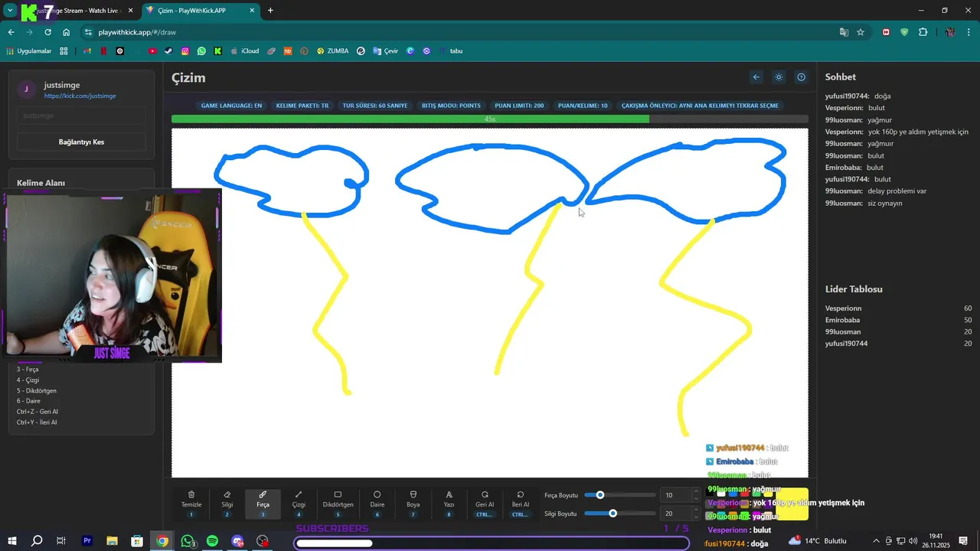Open the help question mark icon

[802, 77]
